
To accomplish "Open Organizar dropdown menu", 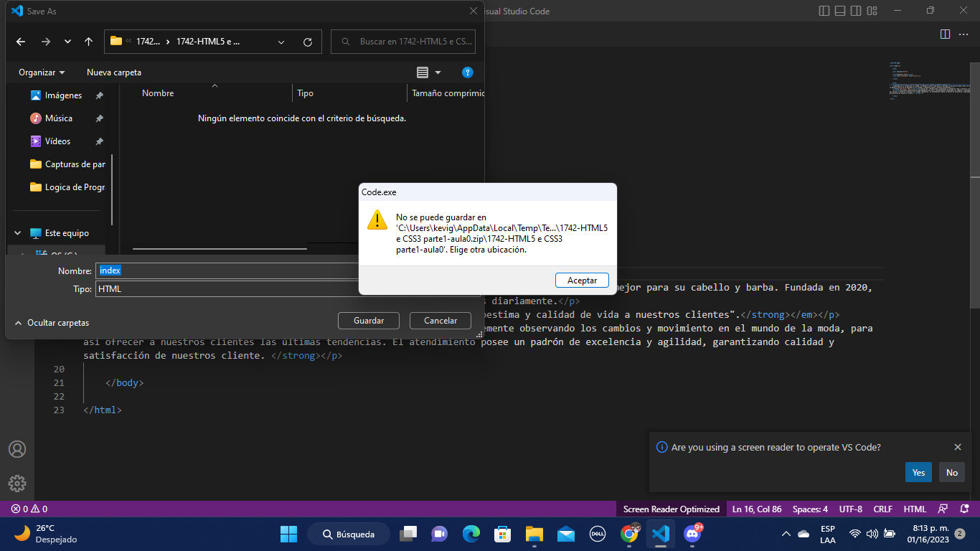I will point(42,72).
